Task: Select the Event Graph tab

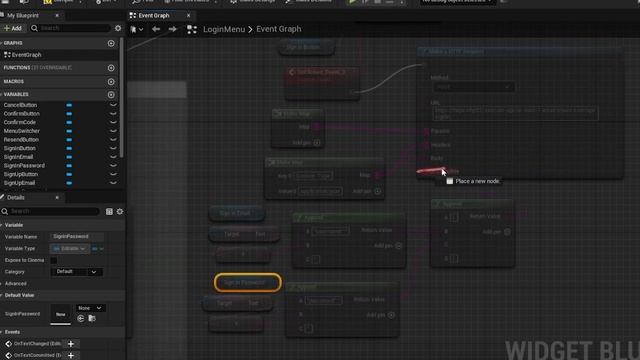Action: (x=153, y=16)
